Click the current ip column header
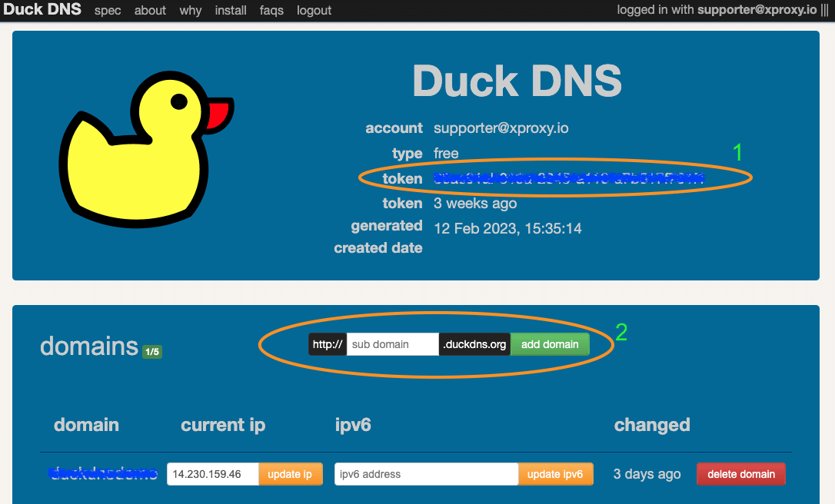This screenshot has height=504, width=835. 223,425
